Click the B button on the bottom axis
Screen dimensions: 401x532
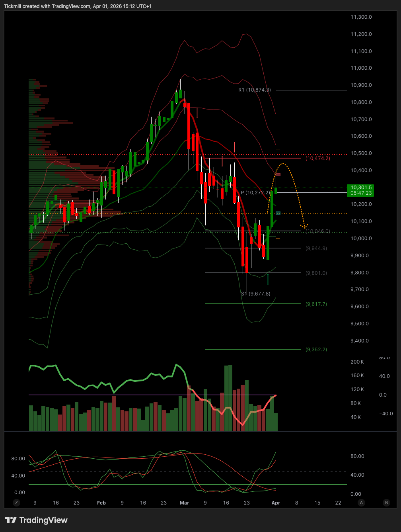point(386,503)
